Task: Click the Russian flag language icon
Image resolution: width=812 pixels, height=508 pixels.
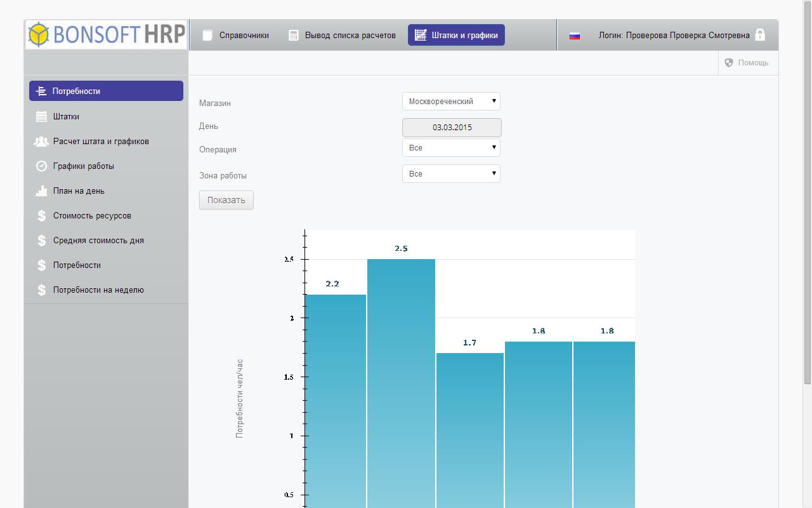Action: pyautogui.click(x=575, y=36)
